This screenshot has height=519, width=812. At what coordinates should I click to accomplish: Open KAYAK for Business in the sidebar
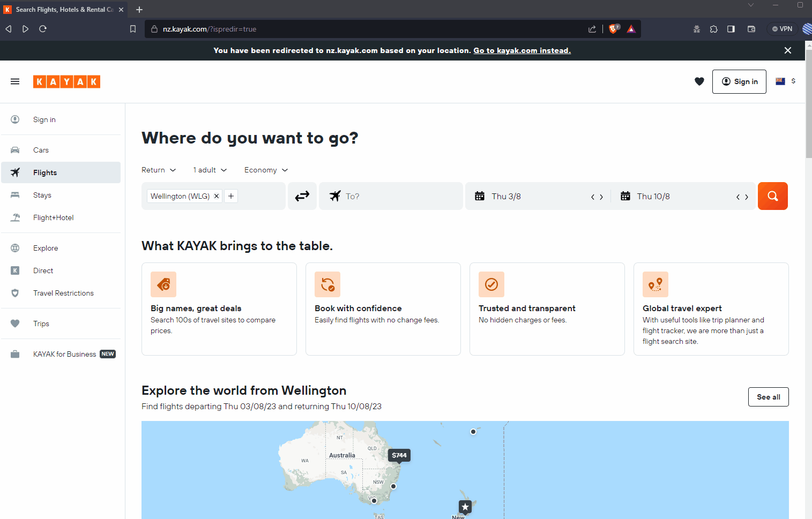[61, 354]
